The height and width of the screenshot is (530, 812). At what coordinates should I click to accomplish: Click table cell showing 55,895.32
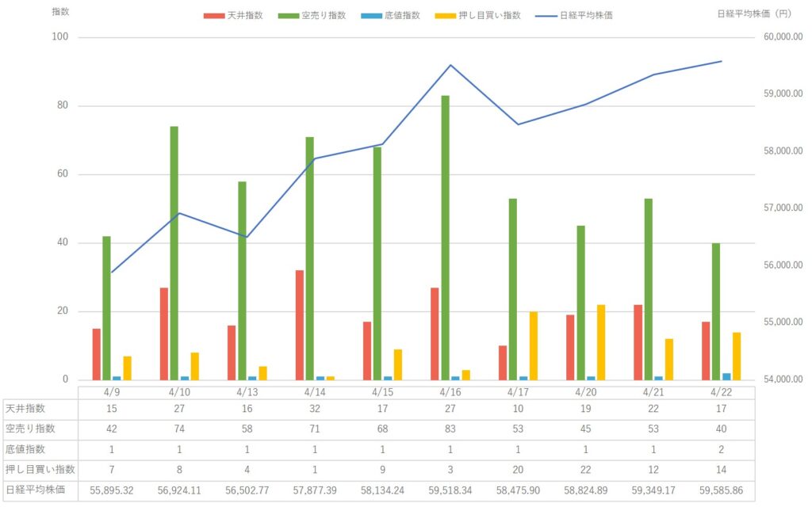112,490
